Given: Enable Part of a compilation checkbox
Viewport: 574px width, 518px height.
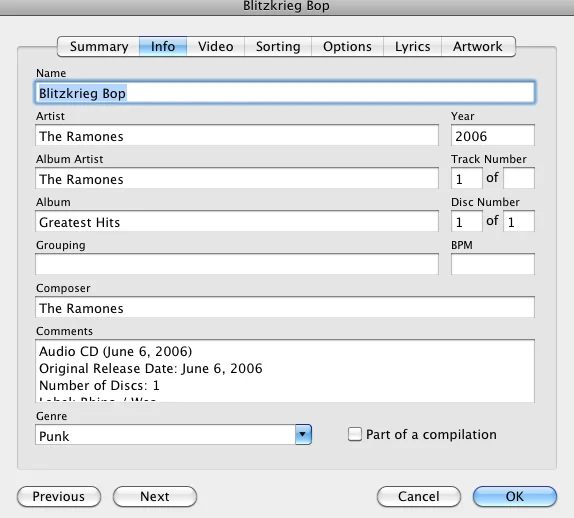Looking at the screenshot, I should pos(355,434).
